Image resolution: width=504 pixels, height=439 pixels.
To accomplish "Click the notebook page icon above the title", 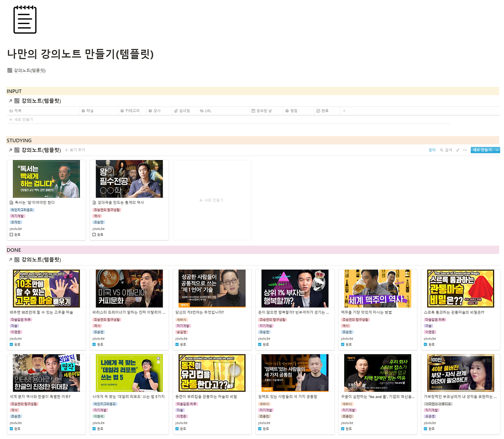I will (x=25, y=20).
